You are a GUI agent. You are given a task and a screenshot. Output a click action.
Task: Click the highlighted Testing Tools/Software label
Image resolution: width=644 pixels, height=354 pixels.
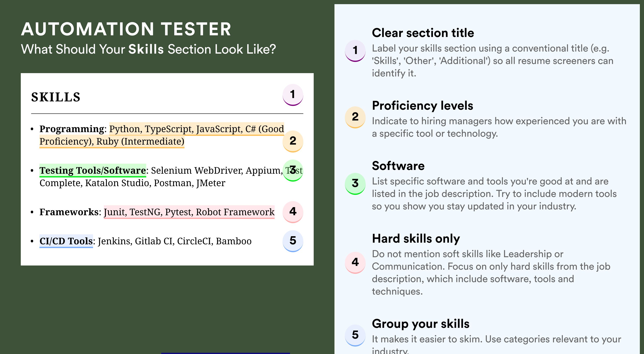pyautogui.click(x=93, y=171)
